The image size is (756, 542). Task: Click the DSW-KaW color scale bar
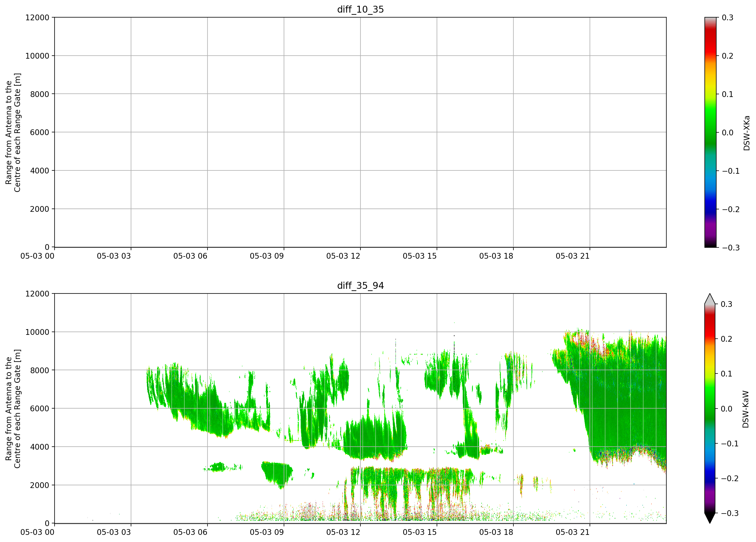tap(710, 408)
